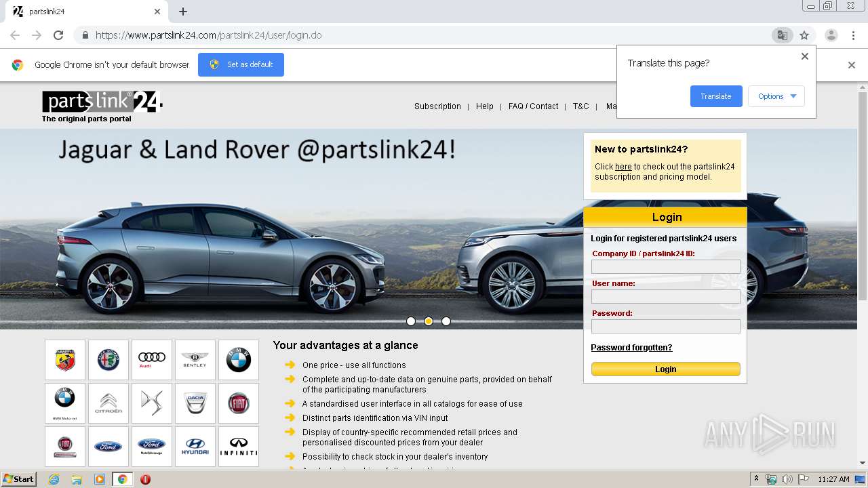Click the browser back arrow
Viewport: 868px width, 488px height.
(x=15, y=35)
